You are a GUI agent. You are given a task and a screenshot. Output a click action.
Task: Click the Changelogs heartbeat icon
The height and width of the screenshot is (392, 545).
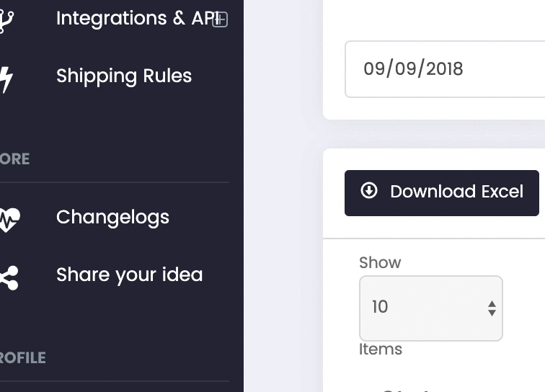(x=9, y=220)
